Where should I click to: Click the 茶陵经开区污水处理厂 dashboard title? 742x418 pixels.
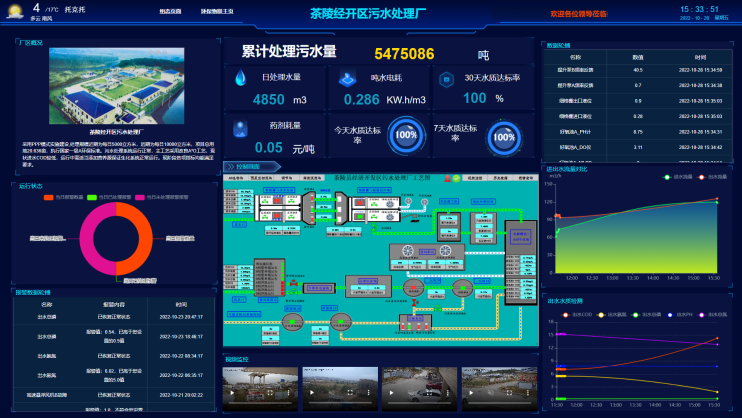click(368, 14)
